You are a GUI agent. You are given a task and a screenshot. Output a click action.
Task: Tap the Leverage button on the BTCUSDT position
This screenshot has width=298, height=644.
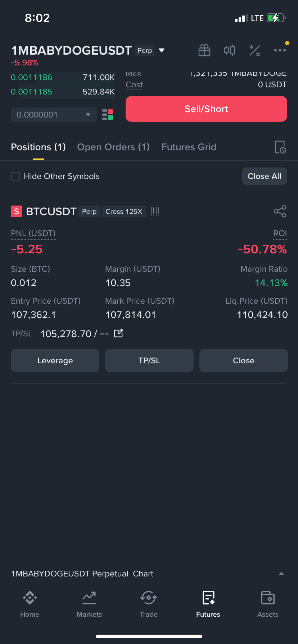click(x=55, y=360)
